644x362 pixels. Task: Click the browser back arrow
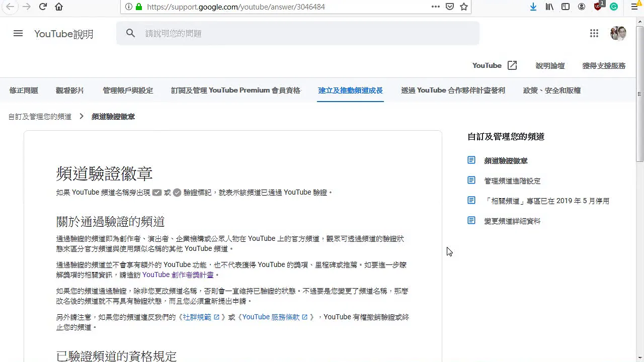pos(10,7)
